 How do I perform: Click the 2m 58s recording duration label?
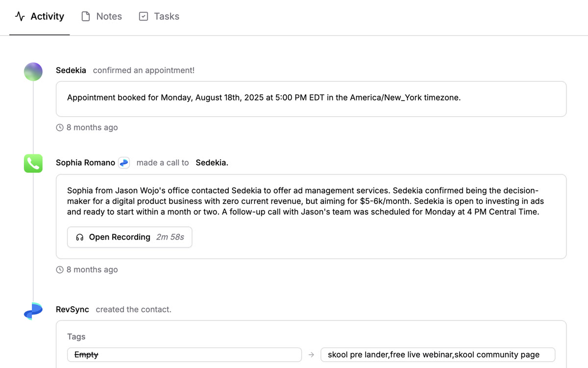point(170,237)
